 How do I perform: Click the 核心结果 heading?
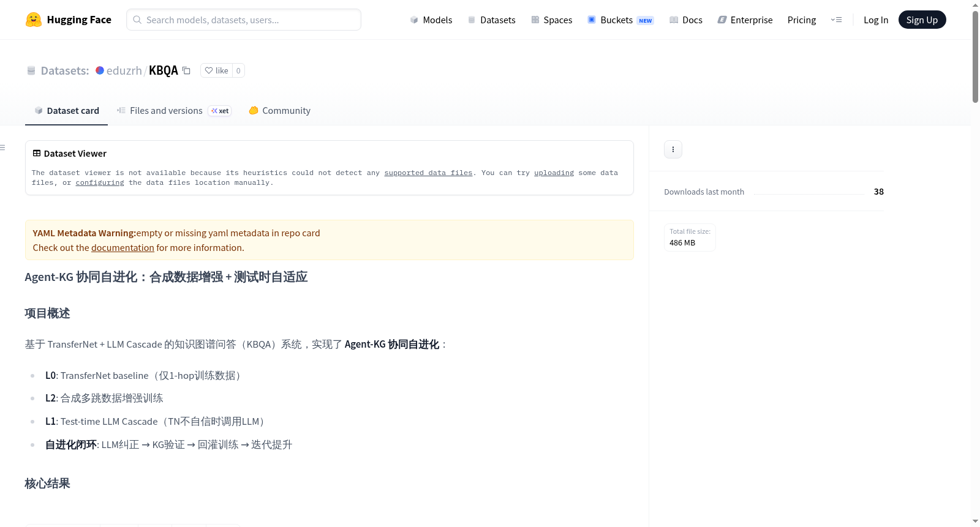coord(48,484)
